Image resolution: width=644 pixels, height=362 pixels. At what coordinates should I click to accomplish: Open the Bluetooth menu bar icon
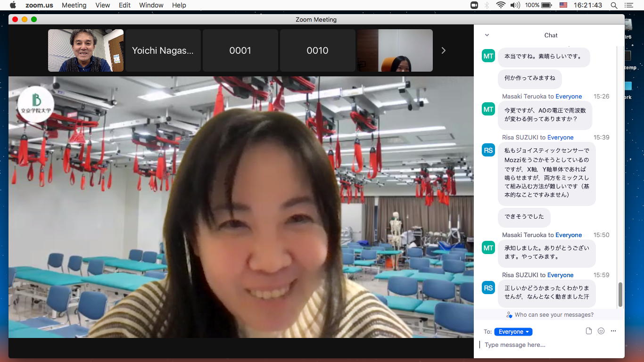[x=487, y=5]
